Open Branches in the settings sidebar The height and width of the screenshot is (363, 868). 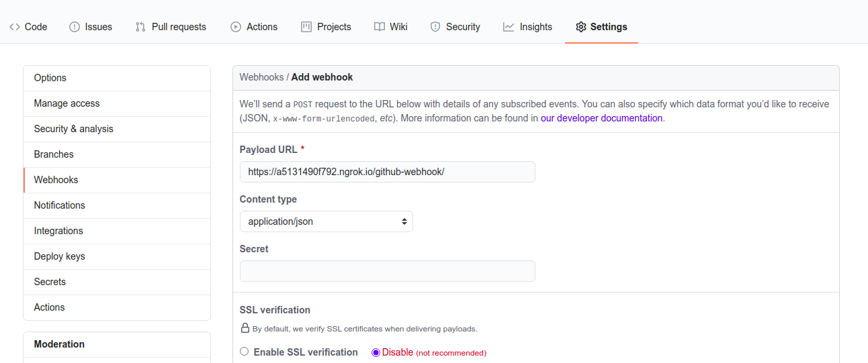(117, 154)
